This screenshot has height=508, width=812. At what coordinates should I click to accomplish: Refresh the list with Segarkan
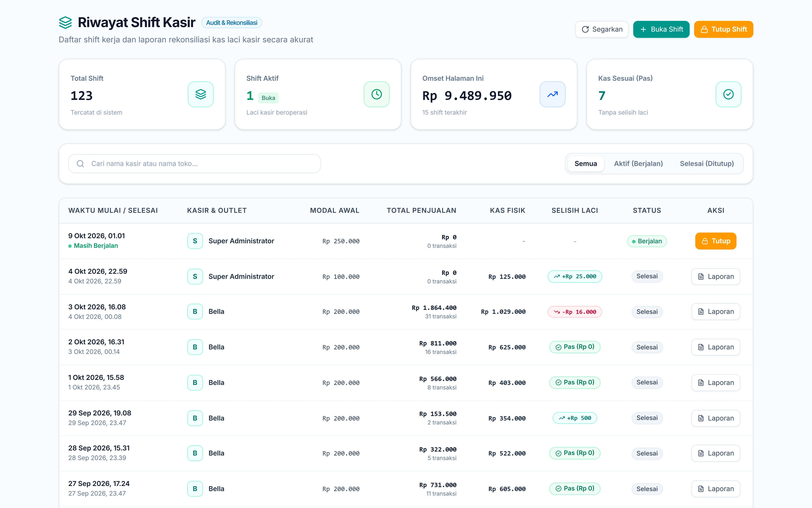pos(602,29)
